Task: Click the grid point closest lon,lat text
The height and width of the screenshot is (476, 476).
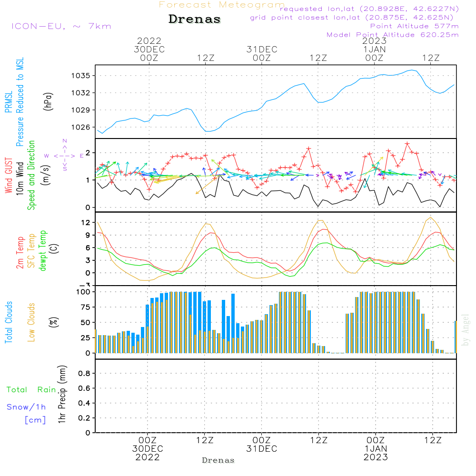Action: 352,18
